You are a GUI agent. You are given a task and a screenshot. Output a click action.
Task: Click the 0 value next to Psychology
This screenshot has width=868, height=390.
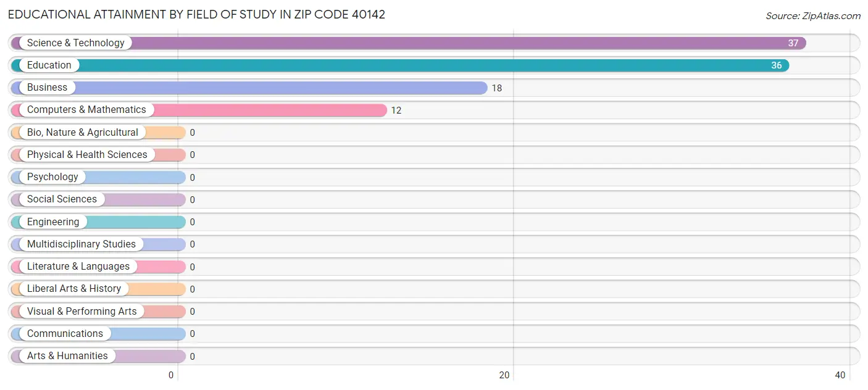193,178
